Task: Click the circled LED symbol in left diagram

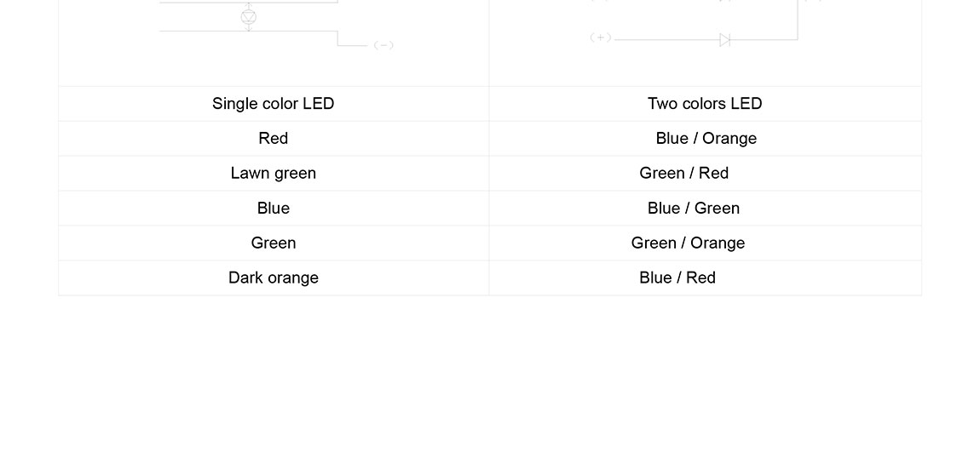Action: (249, 17)
